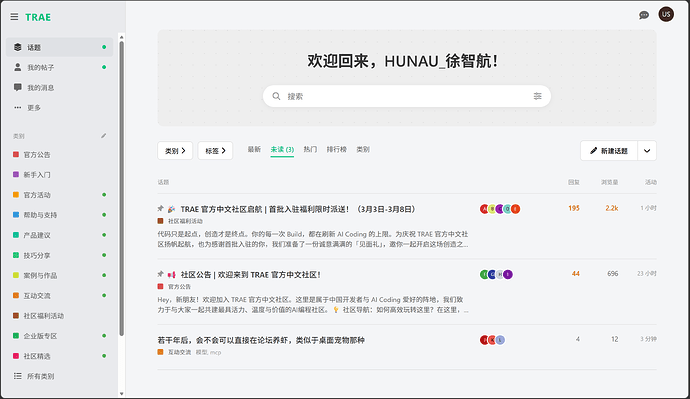Click first avatar on TRAE 启航 topic row
This screenshot has height=399, width=690.
point(484,209)
